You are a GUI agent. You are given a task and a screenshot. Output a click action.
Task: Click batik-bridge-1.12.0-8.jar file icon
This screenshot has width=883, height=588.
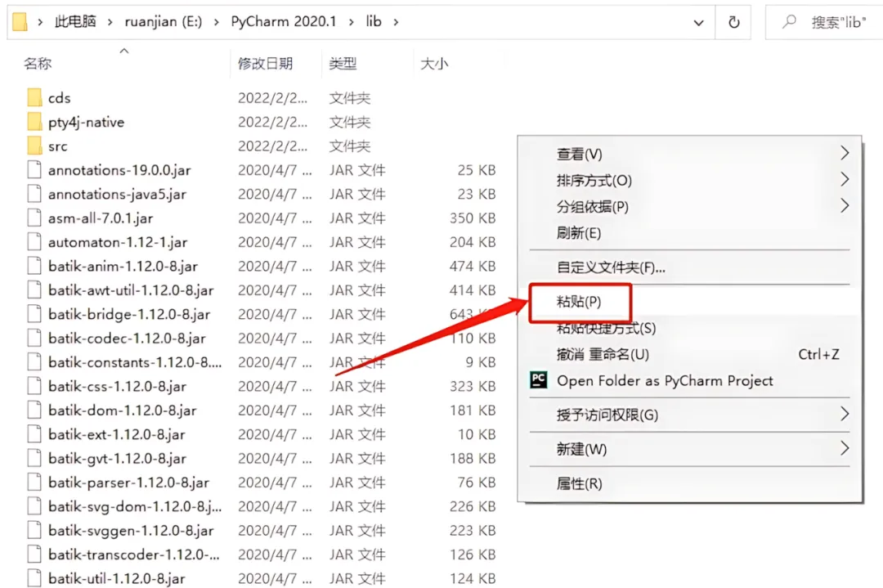click(34, 314)
